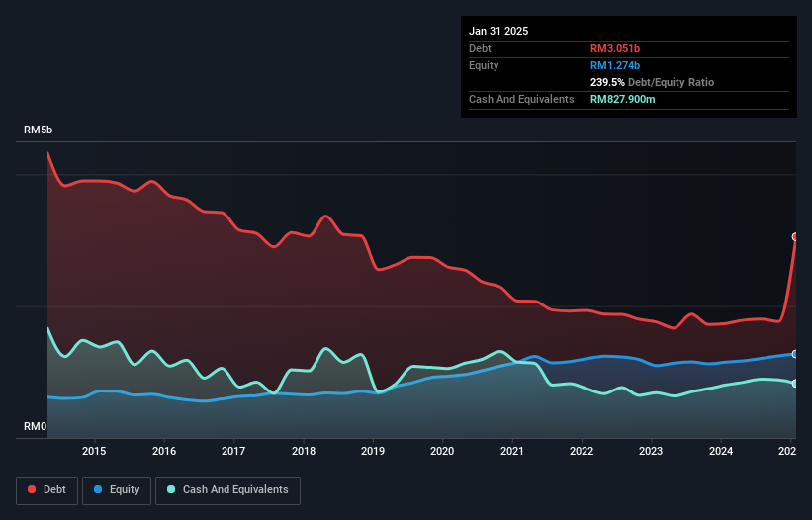Click the teal Cash endpoint marker
Screen dimensions: 812x520
click(795, 384)
